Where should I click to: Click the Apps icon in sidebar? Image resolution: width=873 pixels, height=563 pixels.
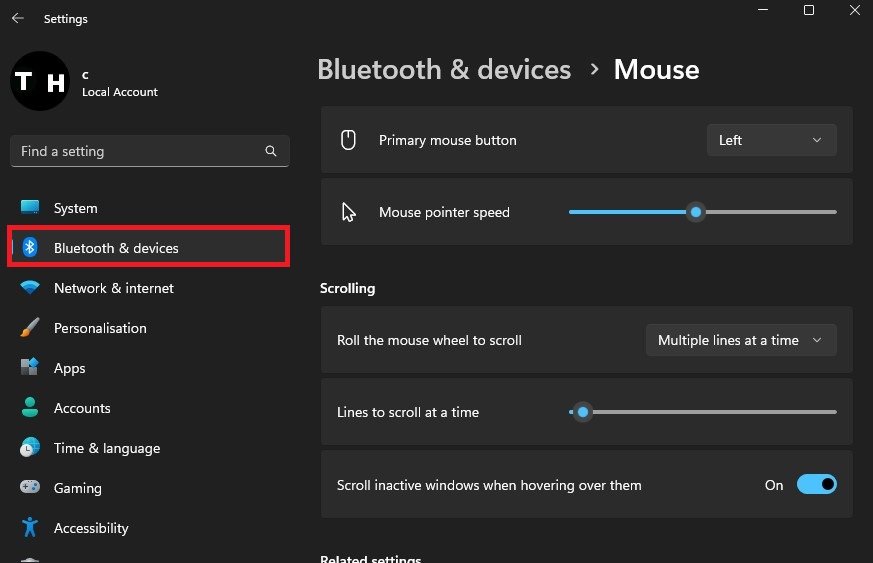coord(30,368)
